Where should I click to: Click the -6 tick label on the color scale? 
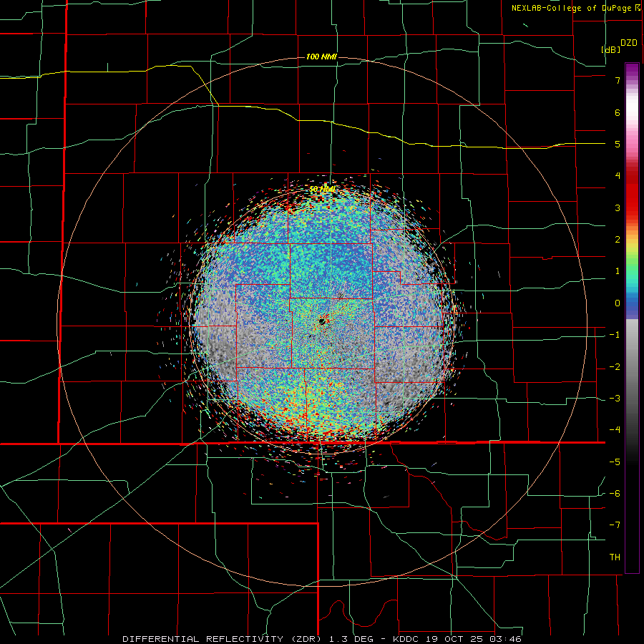[x=615, y=494]
